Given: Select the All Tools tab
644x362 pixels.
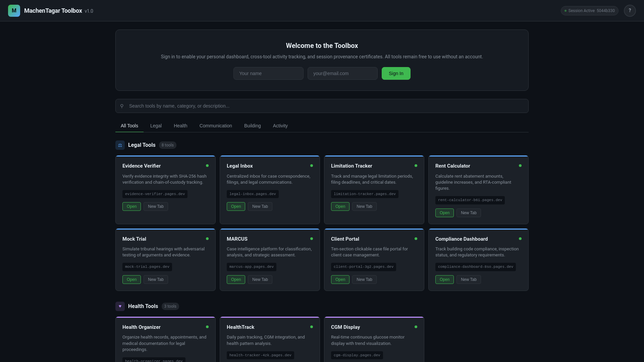Looking at the screenshot, I should click(129, 126).
